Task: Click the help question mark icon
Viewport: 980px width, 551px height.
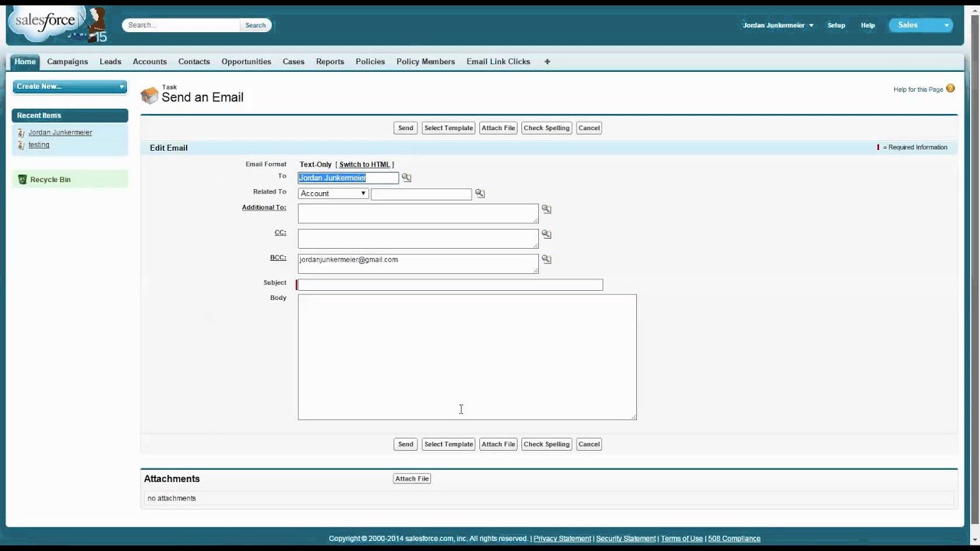Action: click(950, 89)
